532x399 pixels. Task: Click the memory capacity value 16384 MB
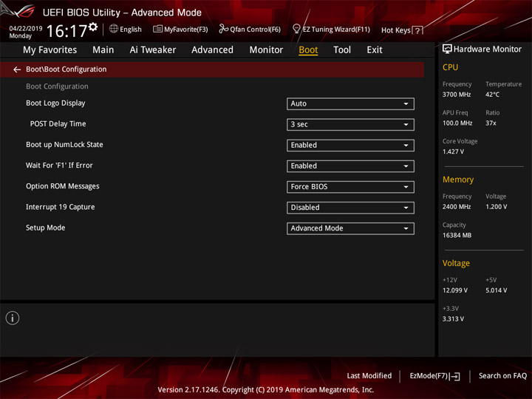click(457, 235)
